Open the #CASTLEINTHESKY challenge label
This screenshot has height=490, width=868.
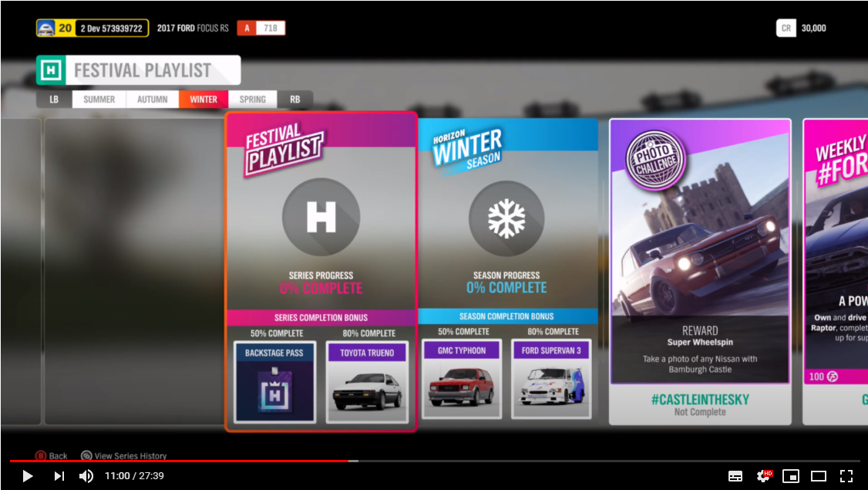(700, 399)
